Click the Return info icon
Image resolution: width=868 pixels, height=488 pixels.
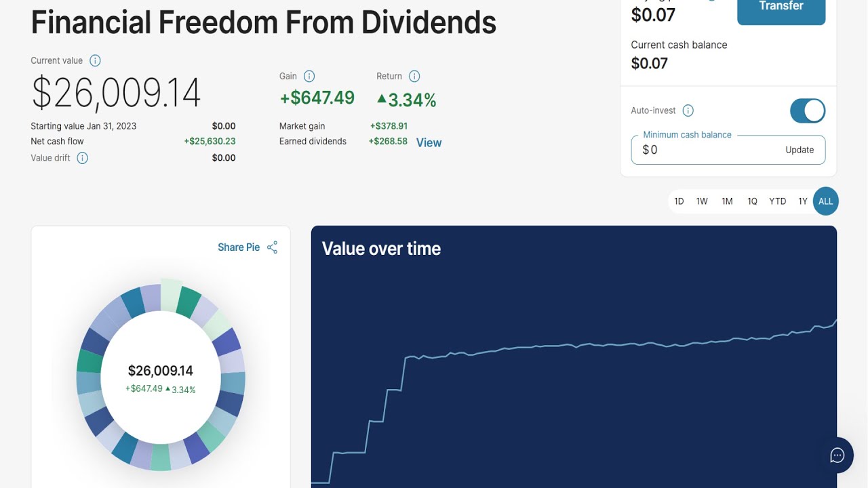(x=414, y=77)
